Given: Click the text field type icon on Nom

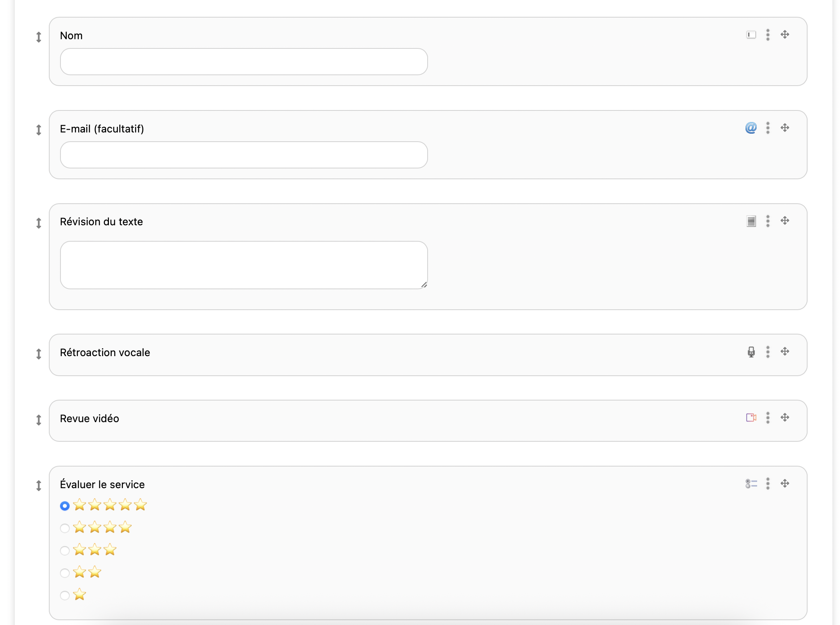Looking at the screenshot, I should pyautogui.click(x=751, y=35).
